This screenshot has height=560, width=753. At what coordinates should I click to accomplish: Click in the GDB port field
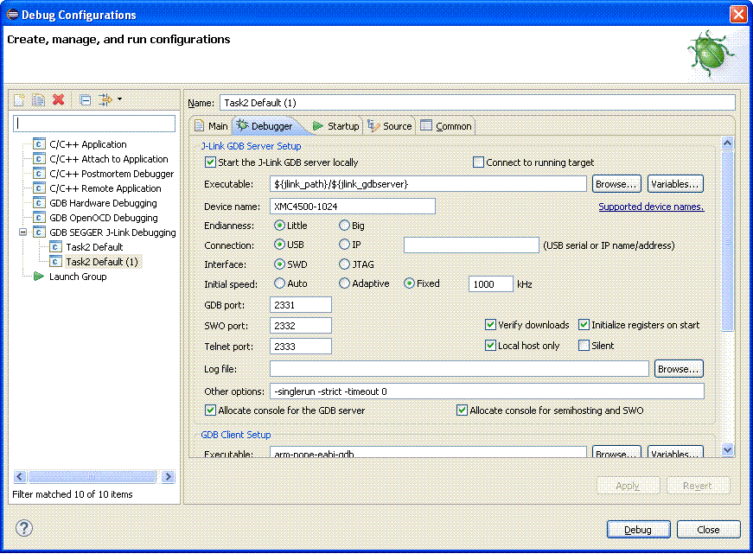(301, 305)
